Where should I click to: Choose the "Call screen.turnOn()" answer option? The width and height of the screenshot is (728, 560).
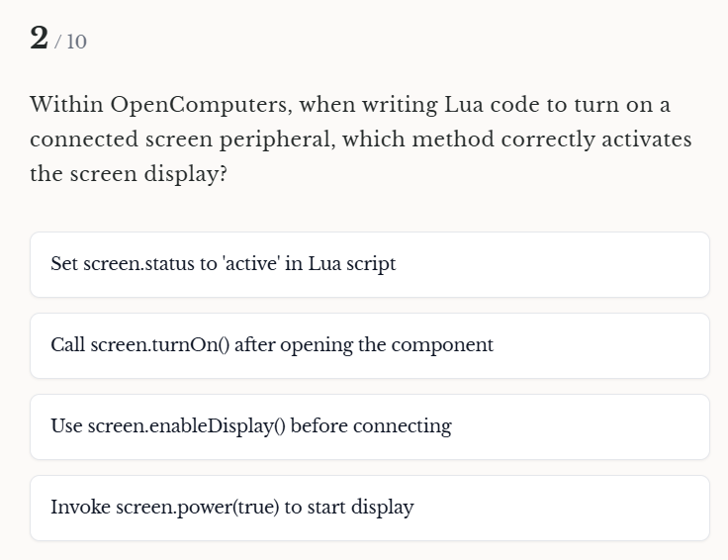[369, 345]
